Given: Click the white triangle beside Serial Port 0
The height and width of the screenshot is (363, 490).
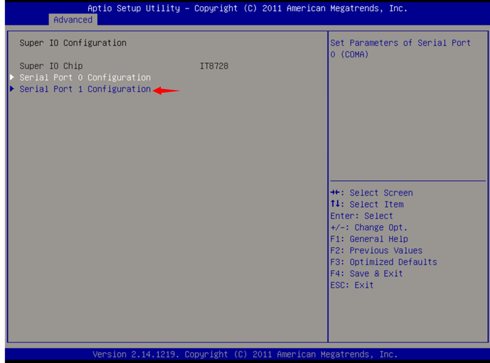Looking at the screenshot, I should point(12,77).
